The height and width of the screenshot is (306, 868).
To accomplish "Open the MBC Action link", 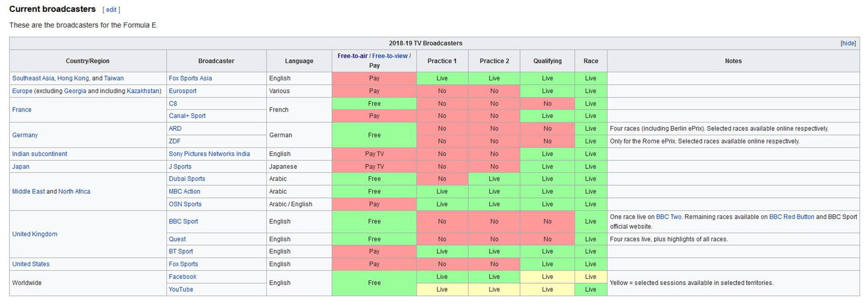I will pyautogui.click(x=184, y=192).
